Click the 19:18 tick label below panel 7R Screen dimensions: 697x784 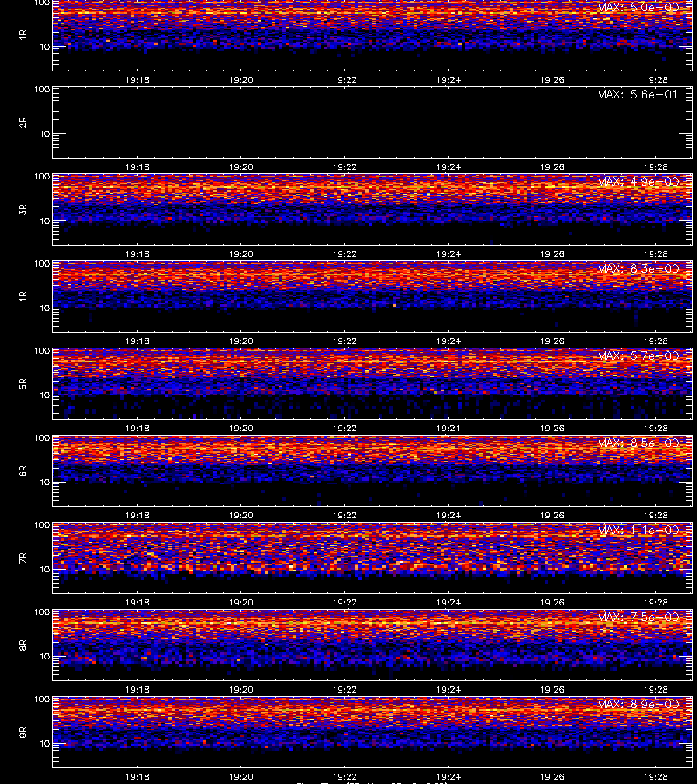(x=137, y=603)
